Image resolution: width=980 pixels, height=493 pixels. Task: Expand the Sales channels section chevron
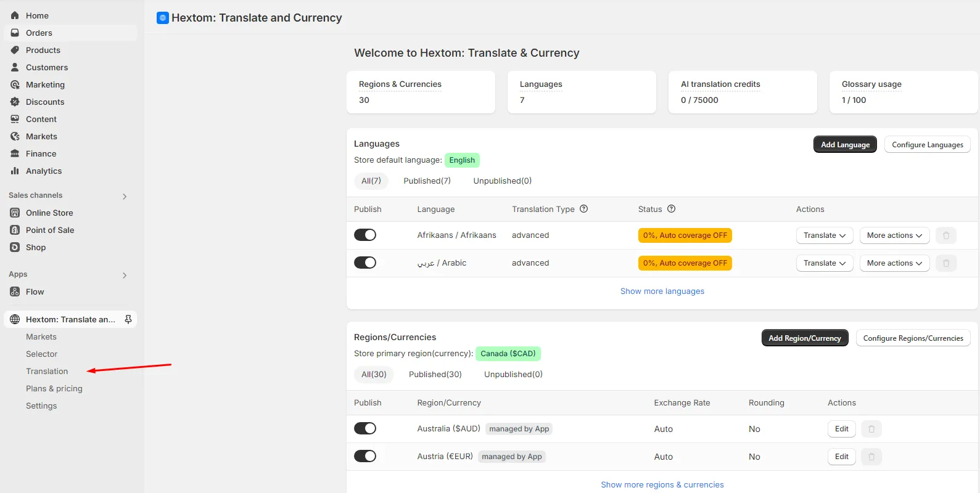125,197
